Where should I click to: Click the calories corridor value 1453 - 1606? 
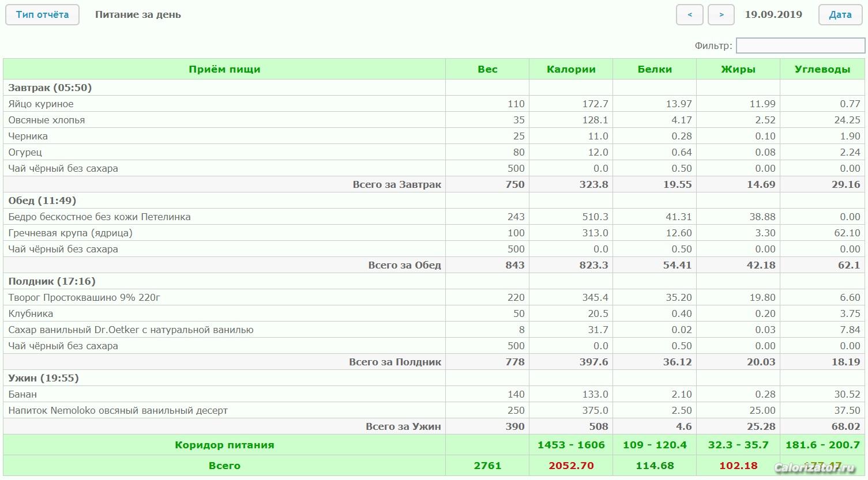(571, 445)
